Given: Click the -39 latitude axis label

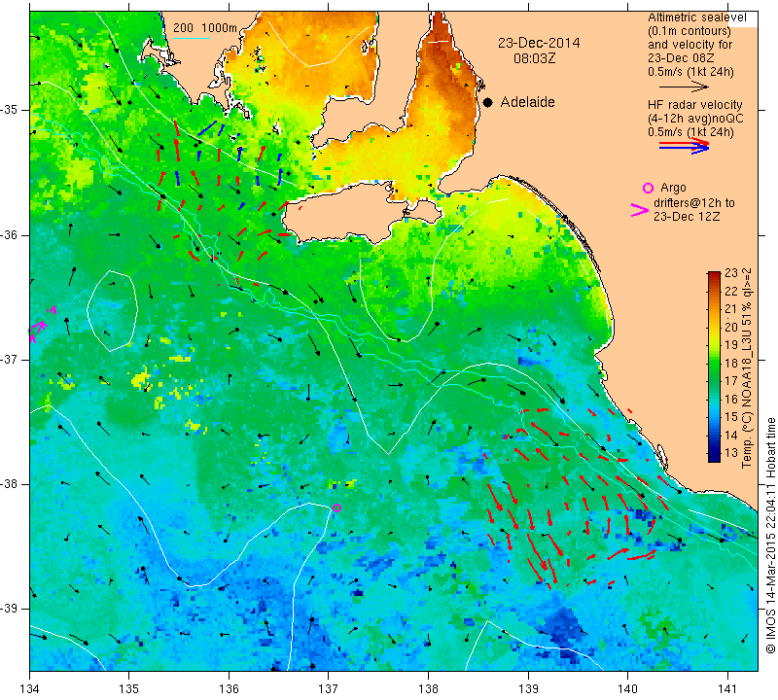Looking at the screenshot, I should point(10,609).
